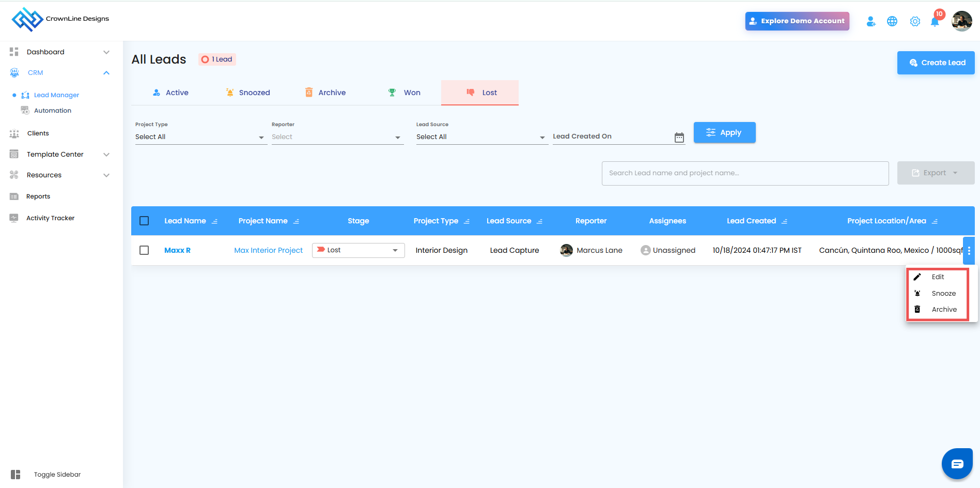The height and width of the screenshot is (488, 980).
Task: Sort by Project Type column icon
Action: [x=467, y=221]
